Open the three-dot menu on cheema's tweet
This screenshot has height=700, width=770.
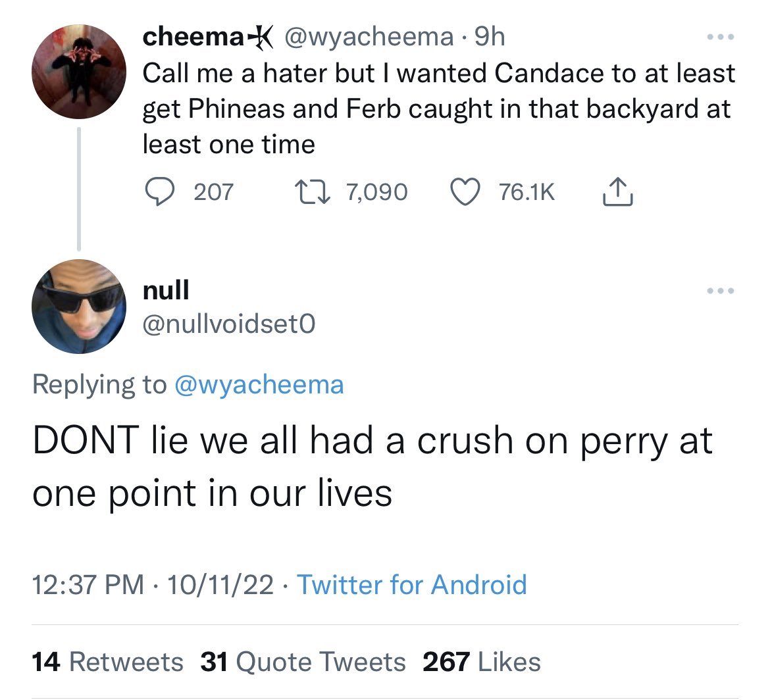[721, 37]
